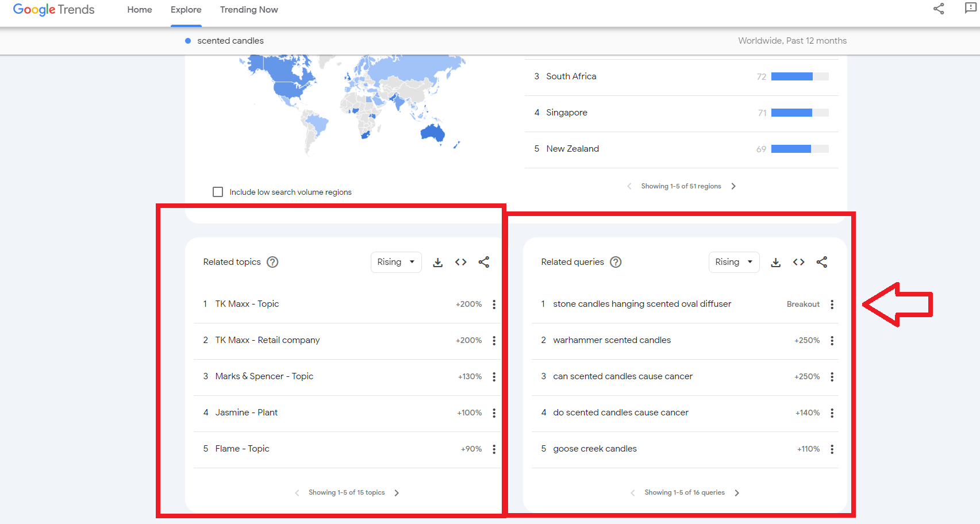Embed the Related topics widget

coord(461,262)
